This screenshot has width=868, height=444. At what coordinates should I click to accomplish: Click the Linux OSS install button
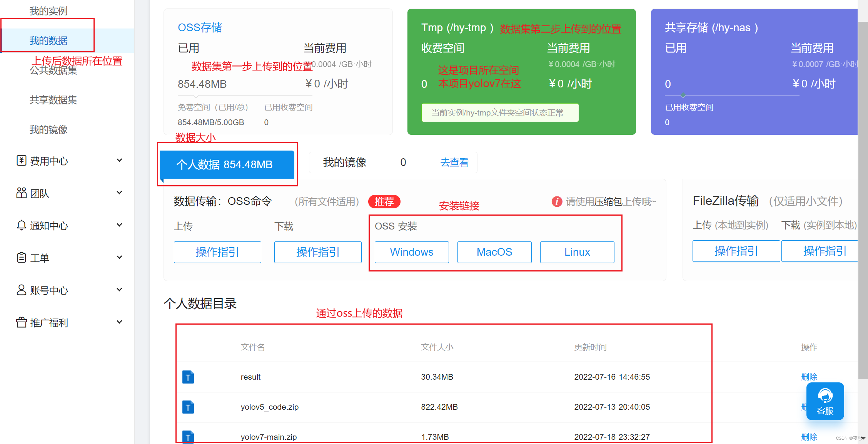point(577,252)
